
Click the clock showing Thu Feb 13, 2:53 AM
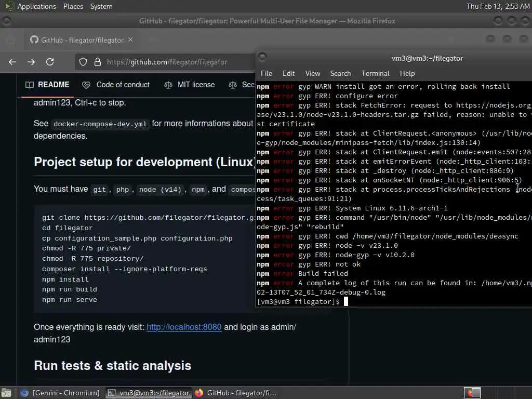tap(497, 6)
